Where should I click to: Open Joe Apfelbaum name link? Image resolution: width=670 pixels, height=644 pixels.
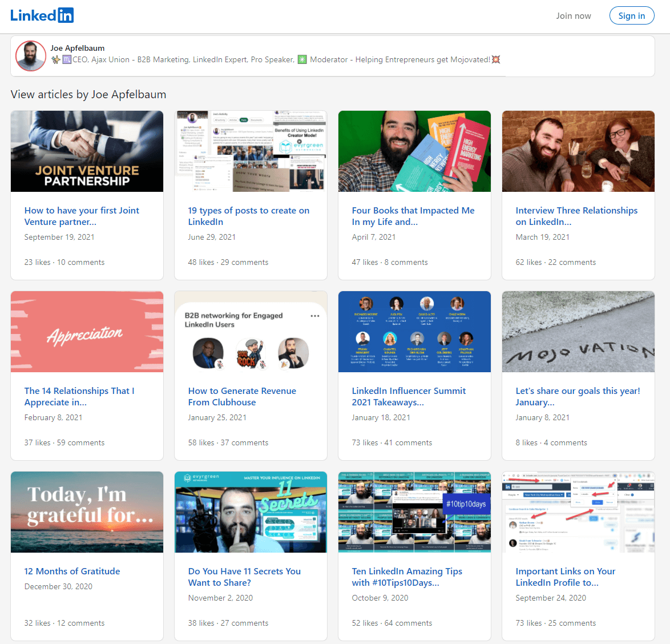click(78, 49)
